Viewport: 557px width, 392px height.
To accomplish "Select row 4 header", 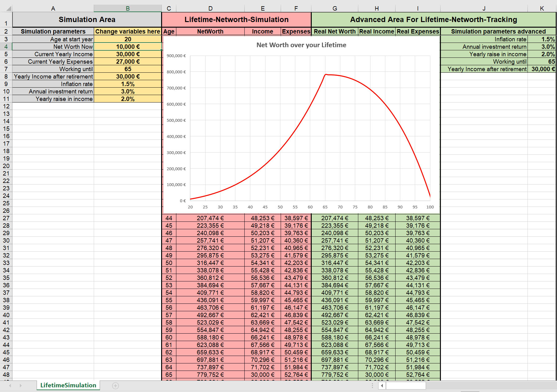I will pyautogui.click(x=6, y=47).
